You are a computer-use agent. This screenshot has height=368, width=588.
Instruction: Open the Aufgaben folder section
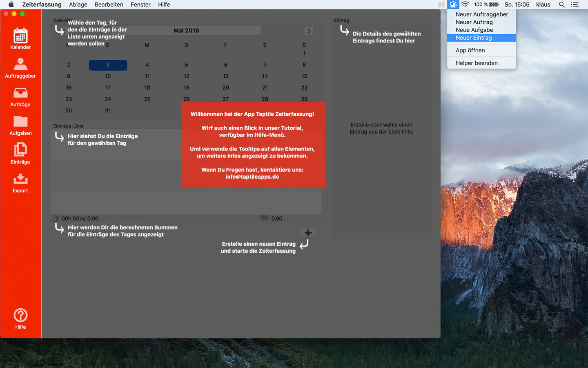(x=20, y=126)
